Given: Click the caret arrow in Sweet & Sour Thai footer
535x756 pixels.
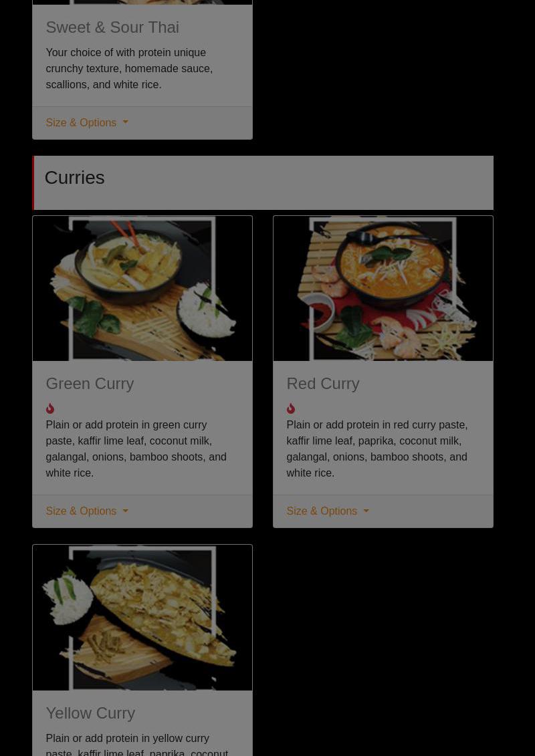Looking at the screenshot, I should tap(126, 123).
